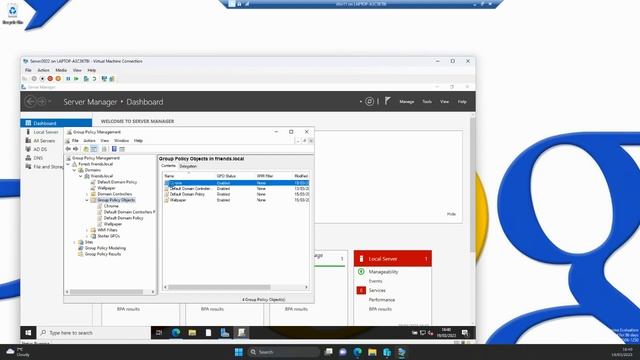Open Edge in the guest VM taskbar
This screenshot has height=360, width=640.
pyautogui.click(x=176, y=333)
